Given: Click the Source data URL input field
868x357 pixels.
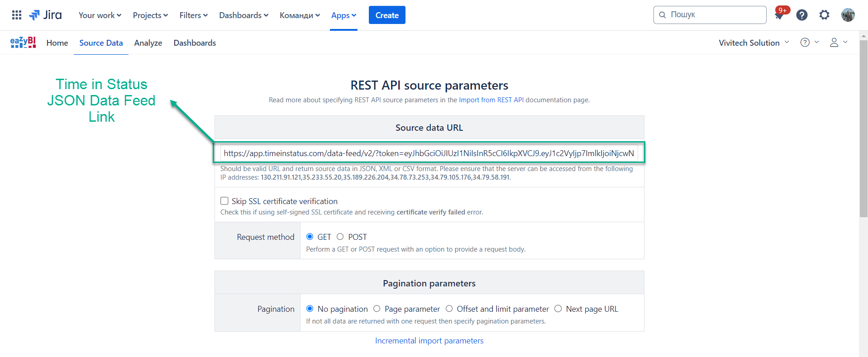Looking at the screenshot, I should coord(429,153).
